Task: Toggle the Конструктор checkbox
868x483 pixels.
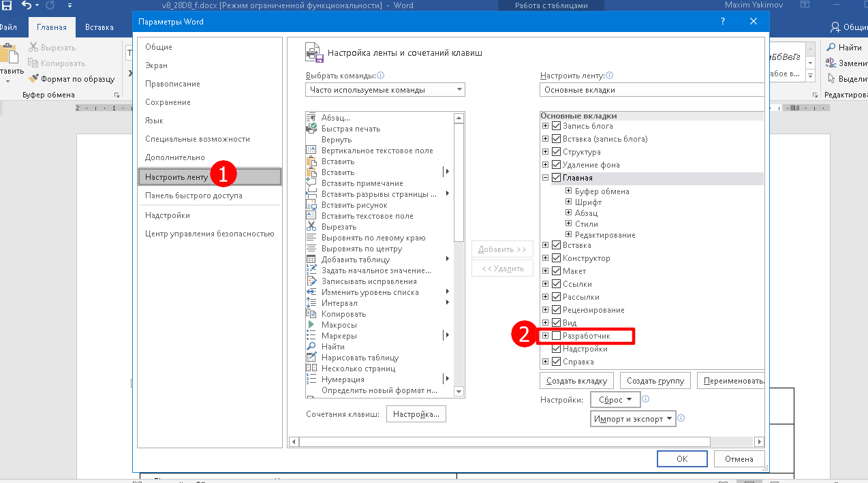Action: (x=557, y=258)
